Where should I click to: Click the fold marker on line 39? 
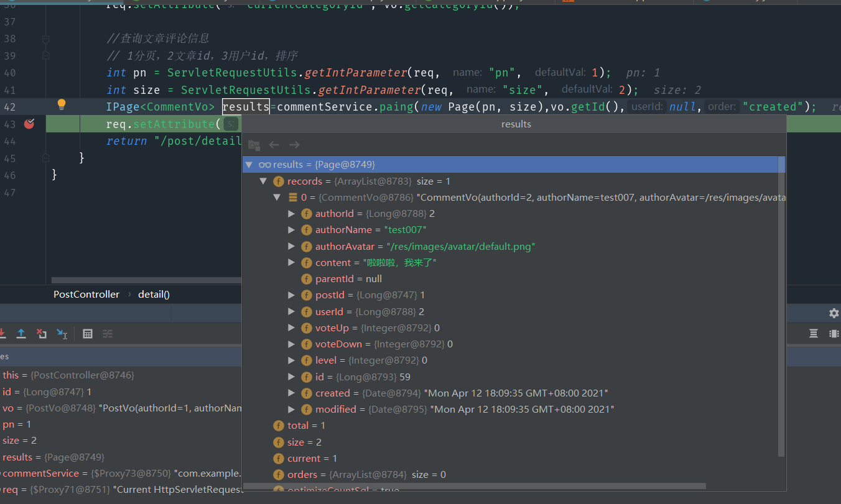(x=45, y=55)
